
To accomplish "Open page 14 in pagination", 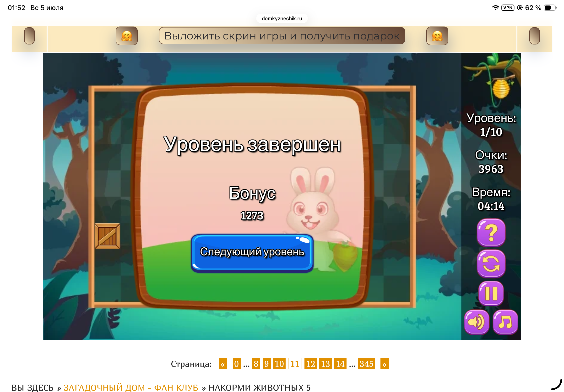I will (341, 364).
